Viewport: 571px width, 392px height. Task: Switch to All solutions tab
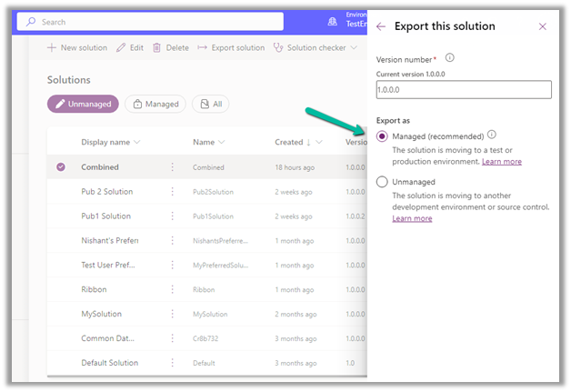[210, 105]
